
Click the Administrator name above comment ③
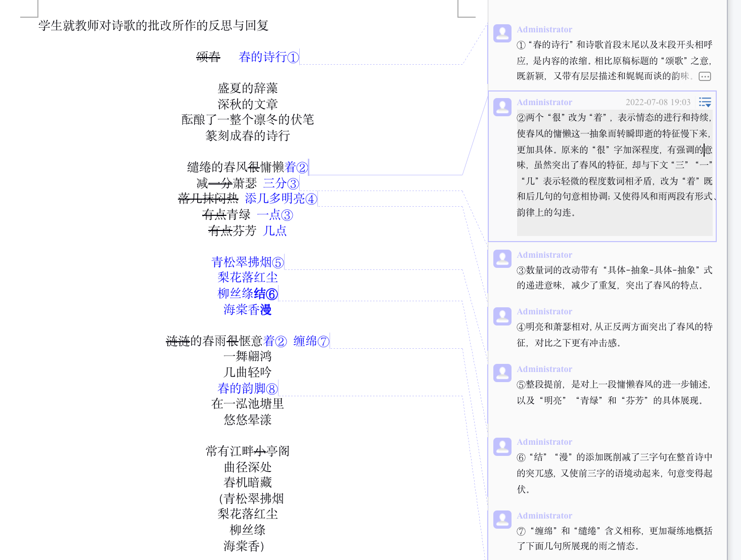pos(544,255)
